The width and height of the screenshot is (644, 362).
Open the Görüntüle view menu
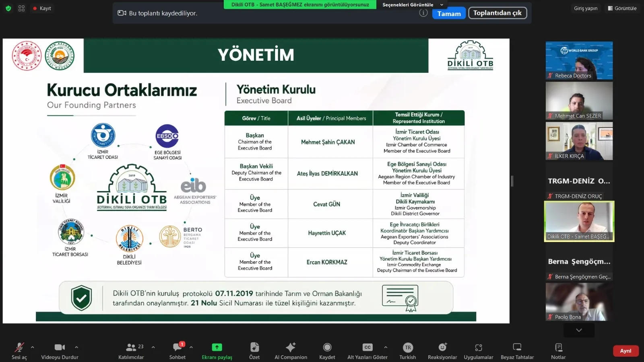(622, 8)
